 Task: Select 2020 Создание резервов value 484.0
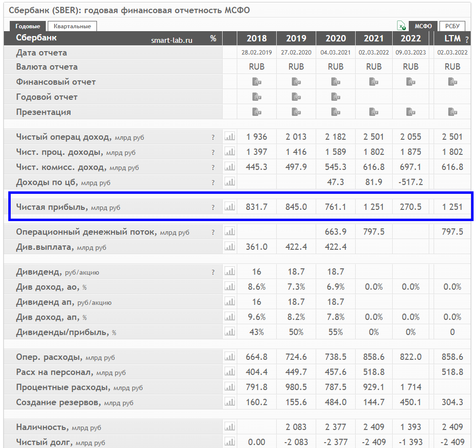pyautogui.click(x=336, y=402)
